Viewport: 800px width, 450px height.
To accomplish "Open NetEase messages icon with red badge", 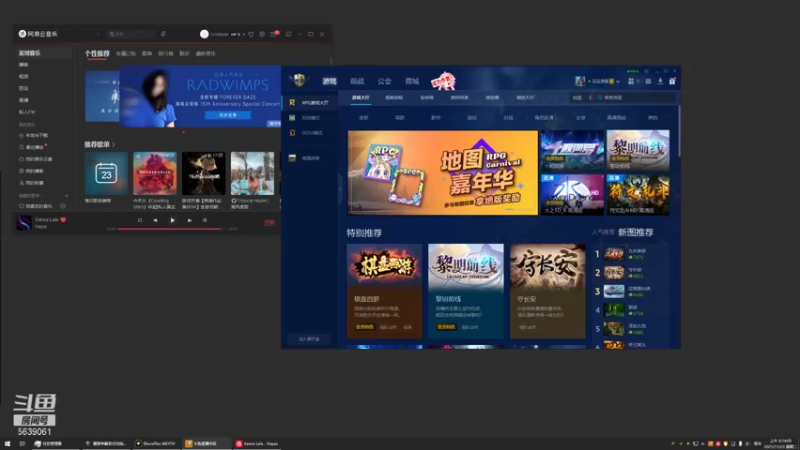I will (x=274, y=34).
